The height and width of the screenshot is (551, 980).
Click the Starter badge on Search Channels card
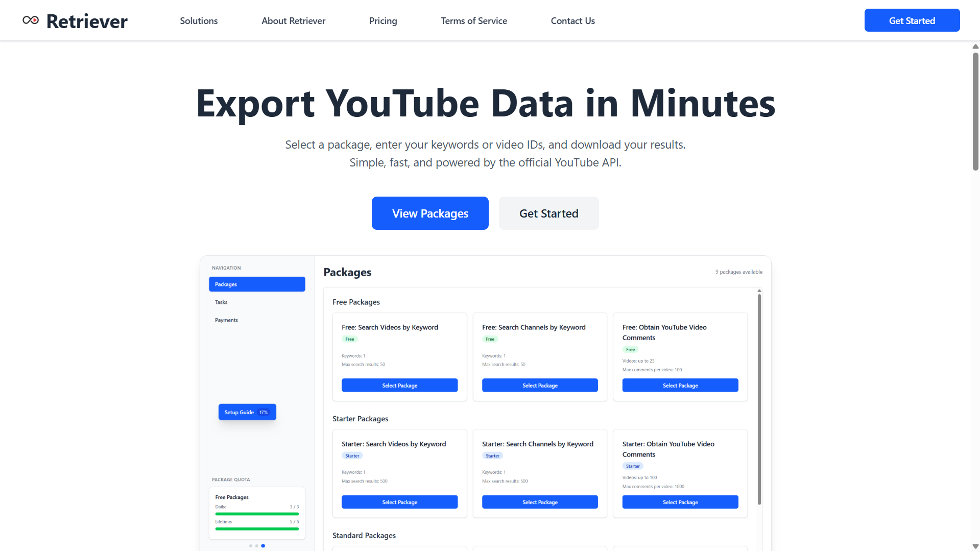click(492, 456)
